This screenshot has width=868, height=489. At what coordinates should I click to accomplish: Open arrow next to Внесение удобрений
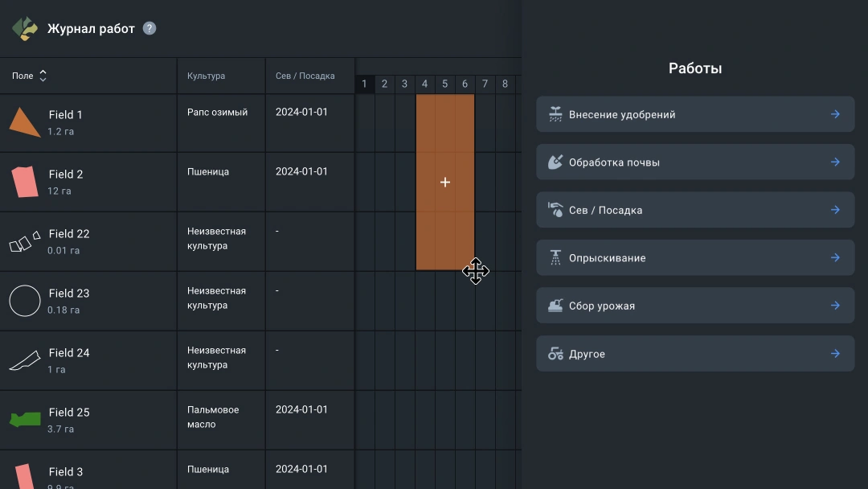[x=835, y=114]
